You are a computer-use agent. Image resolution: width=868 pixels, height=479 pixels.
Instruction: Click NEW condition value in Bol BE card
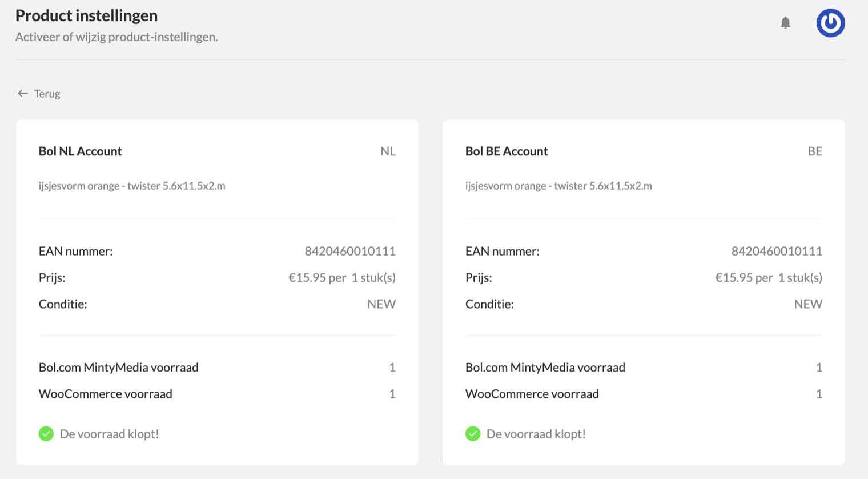(x=808, y=304)
